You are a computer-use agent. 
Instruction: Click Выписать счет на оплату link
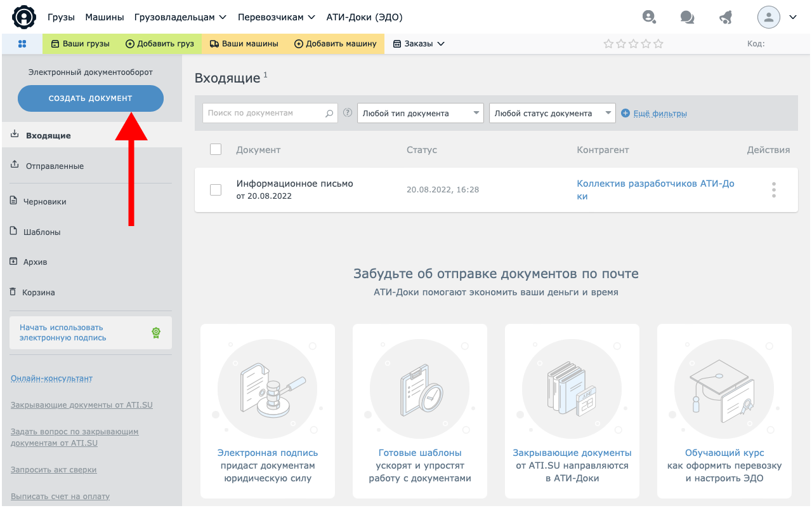pos(60,496)
